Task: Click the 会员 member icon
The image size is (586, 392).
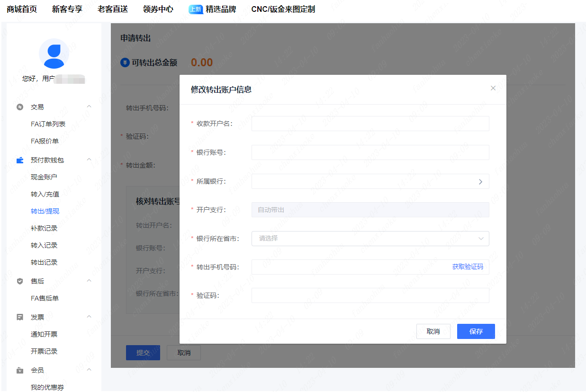Action: click(x=20, y=370)
